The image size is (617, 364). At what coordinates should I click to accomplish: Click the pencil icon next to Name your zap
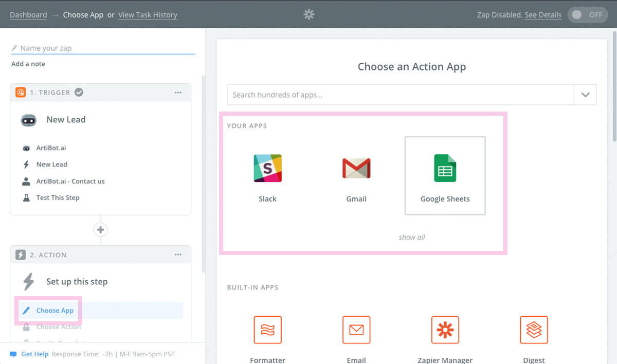tap(14, 48)
